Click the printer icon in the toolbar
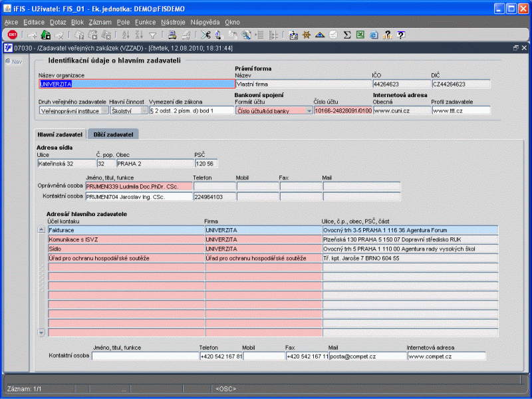The height and width of the screenshot is (399, 532). (x=172, y=35)
